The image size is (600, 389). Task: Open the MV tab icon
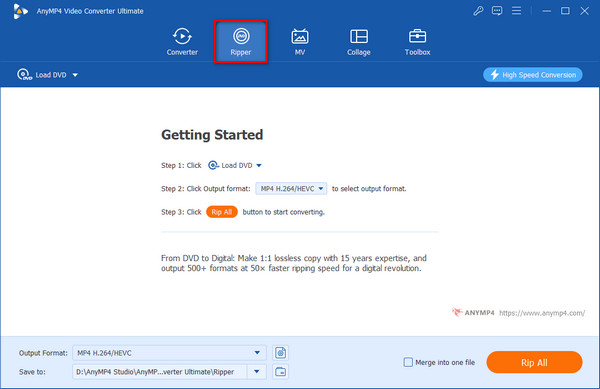click(300, 37)
